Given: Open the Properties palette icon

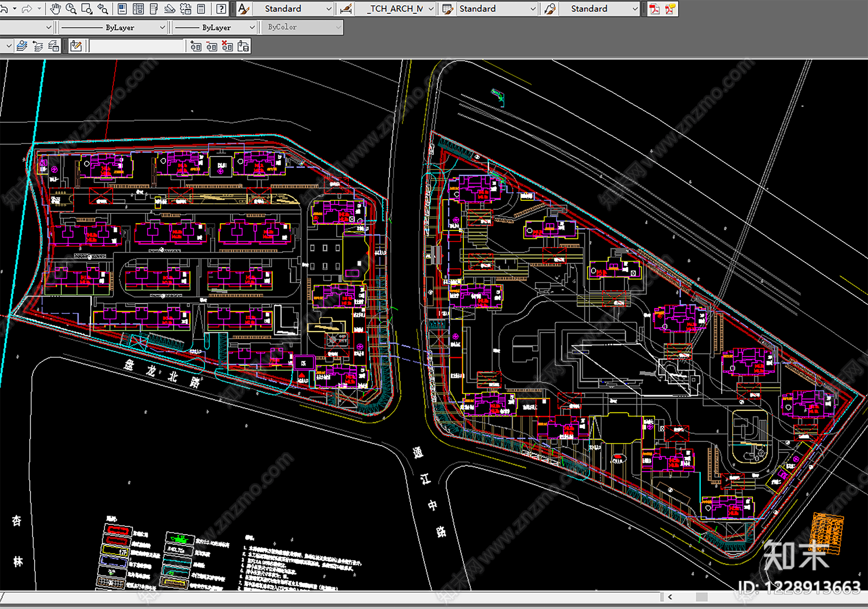Looking at the screenshot, I should [123, 9].
